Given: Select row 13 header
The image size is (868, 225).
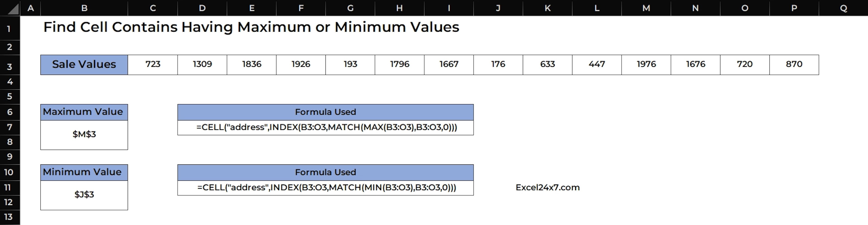Looking at the screenshot, I should click(10, 217).
